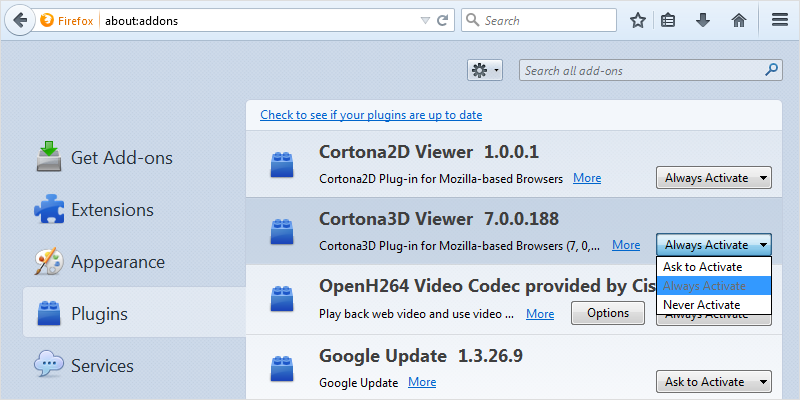Check to see if your plugins are up to date

(371, 115)
